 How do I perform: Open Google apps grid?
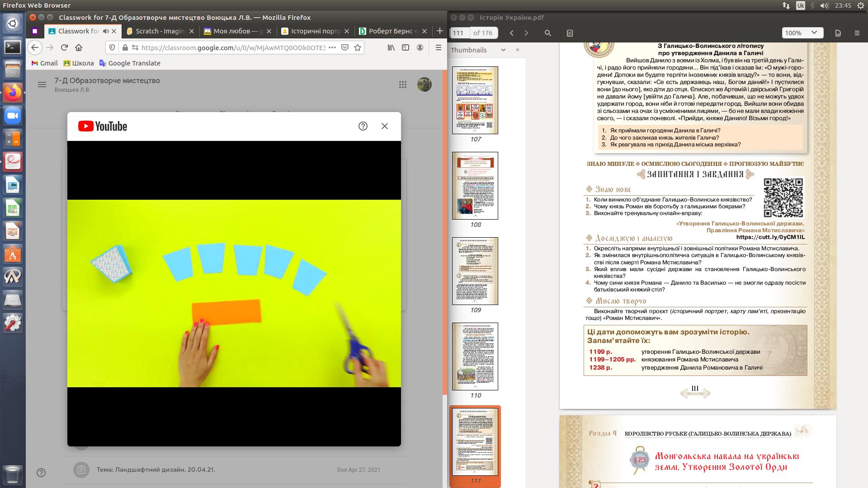(403, 84)
